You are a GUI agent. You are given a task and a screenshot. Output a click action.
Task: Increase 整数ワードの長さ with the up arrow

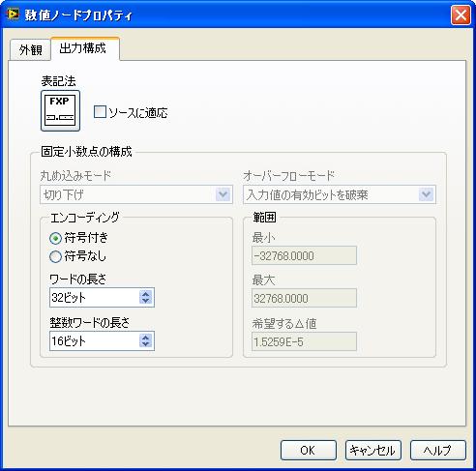click(146, 338)
